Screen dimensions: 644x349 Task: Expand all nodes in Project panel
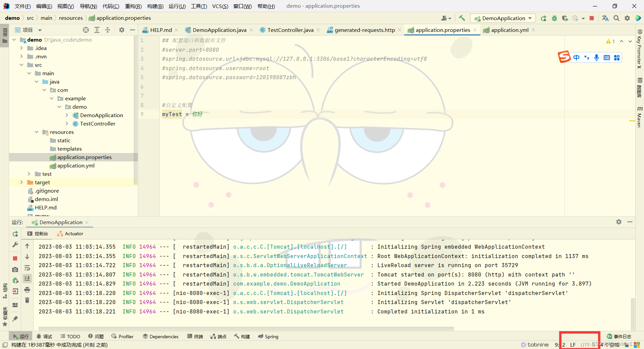[x=97, y=30]
